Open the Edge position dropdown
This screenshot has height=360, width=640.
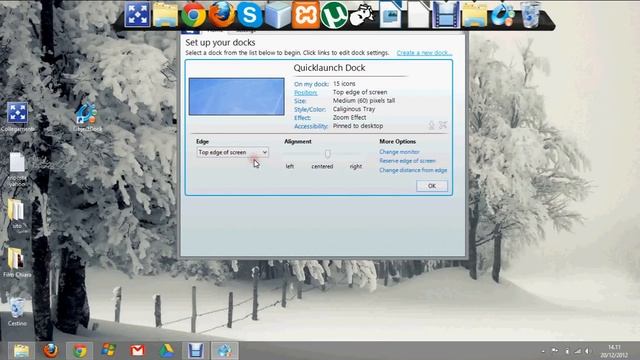click(x=232, y=152)
